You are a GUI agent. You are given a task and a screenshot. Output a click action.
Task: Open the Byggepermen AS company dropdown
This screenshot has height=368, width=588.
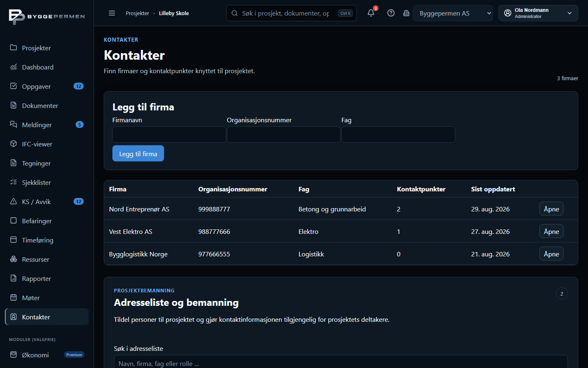coord(453,13)
